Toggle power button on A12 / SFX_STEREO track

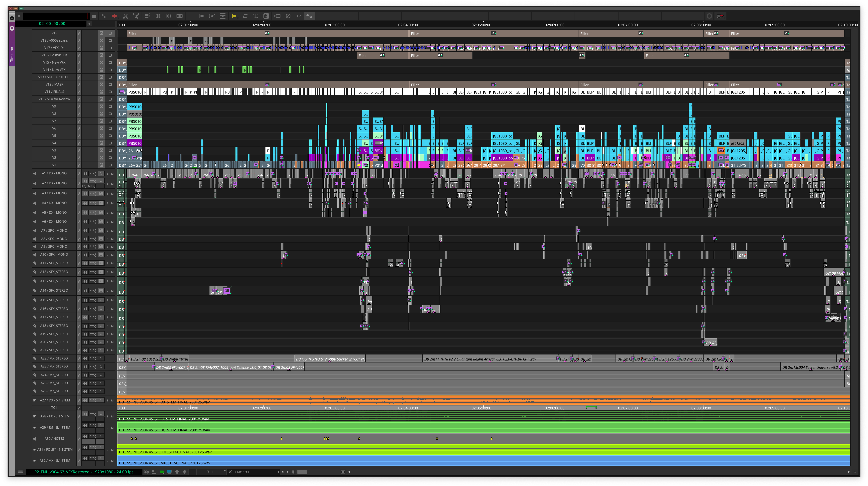[101, 272]
